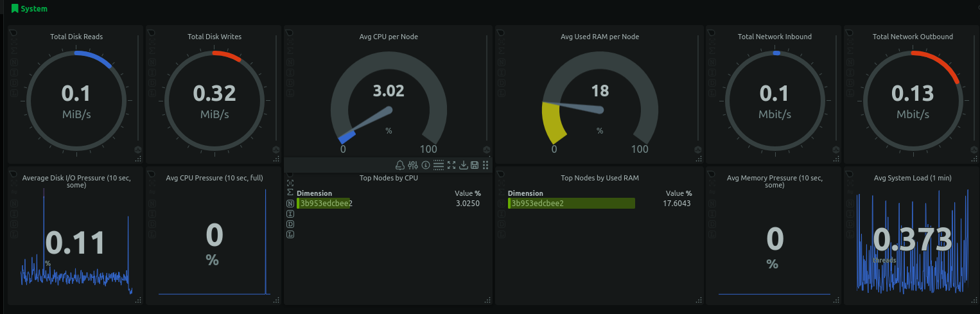
Task: Select node 3b953edcbee2 in Top Nodes by CPU
Action: pos(326,204)
